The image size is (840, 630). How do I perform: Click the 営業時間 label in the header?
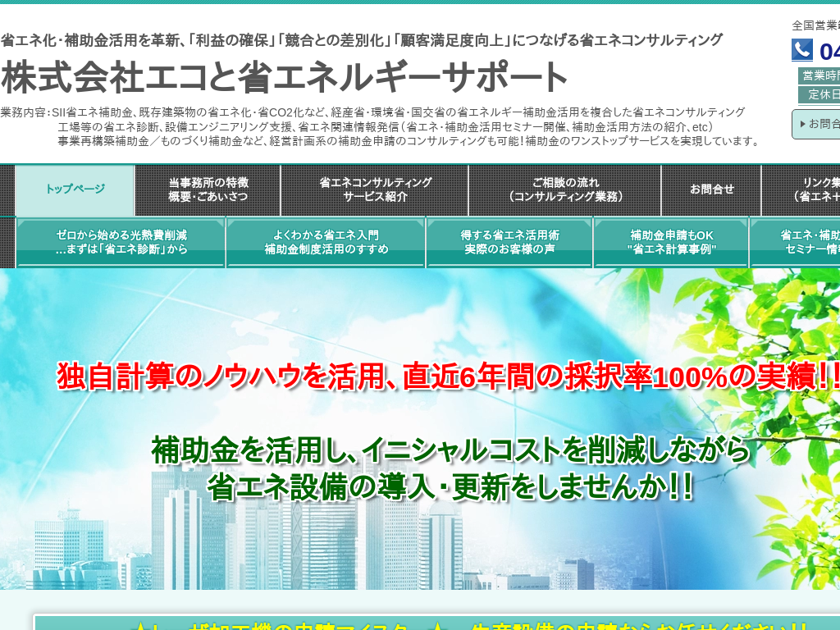tap(819, 75)
